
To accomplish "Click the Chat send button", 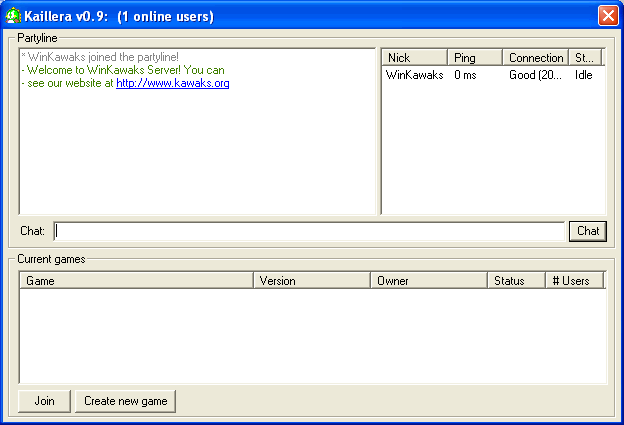I will (x=588, y=231).
